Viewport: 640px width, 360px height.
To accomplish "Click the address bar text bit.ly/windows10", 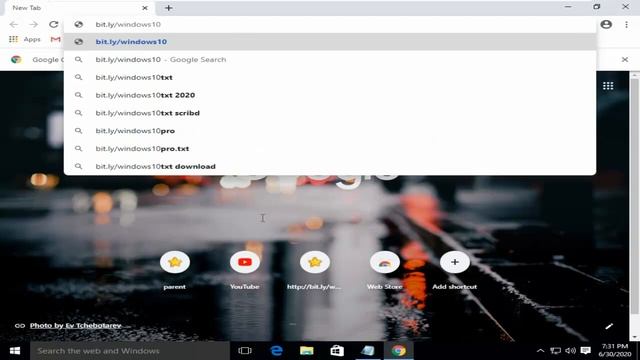I will coord(128,24).
